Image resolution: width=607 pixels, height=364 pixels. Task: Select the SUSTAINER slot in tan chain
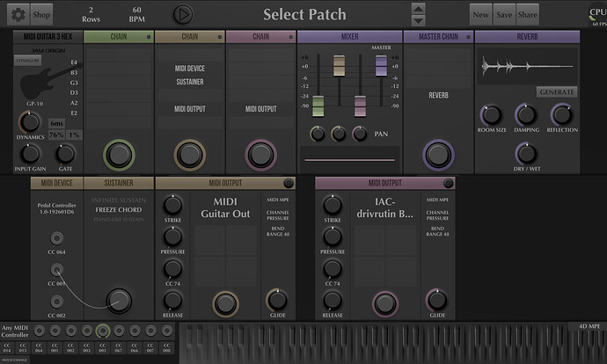pos(190,82)
